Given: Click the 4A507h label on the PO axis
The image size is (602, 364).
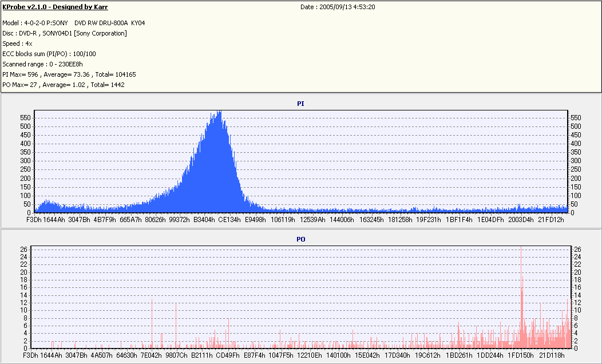Looking at the screenshot, I should pos(101,355).
